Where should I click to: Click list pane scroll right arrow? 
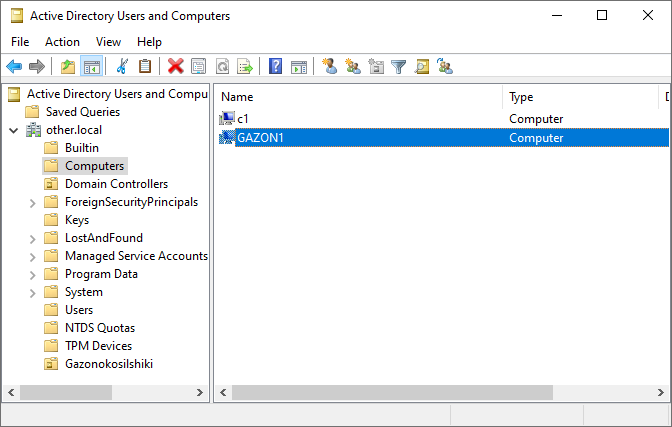point(660,392)
